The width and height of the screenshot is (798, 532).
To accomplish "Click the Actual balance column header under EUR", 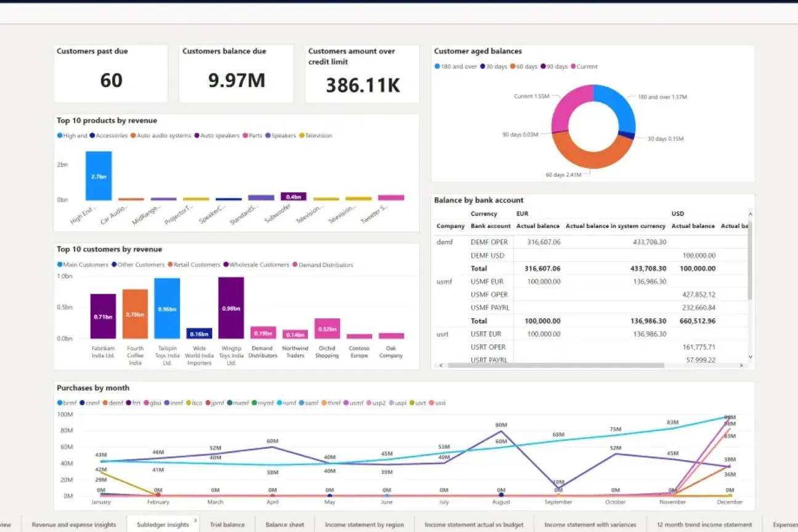I will 538,226.
